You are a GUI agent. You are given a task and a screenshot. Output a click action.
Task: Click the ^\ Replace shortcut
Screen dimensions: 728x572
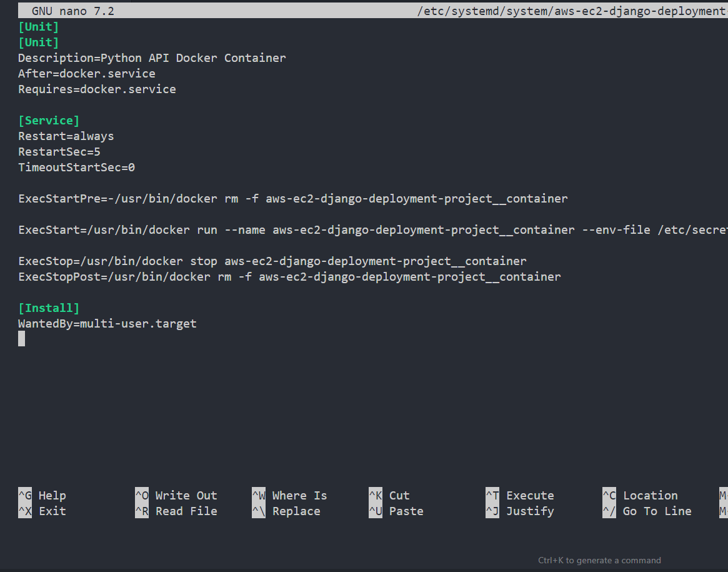point(286,511)
